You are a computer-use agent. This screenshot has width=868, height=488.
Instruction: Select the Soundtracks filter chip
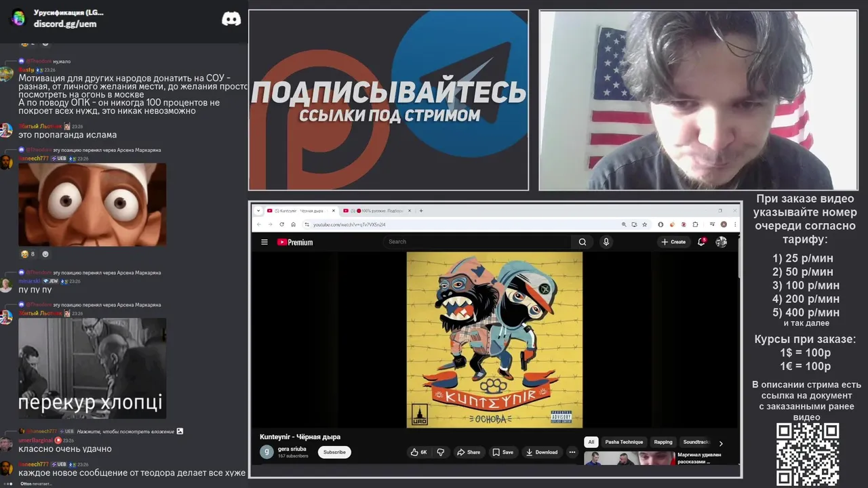(696, 442)
